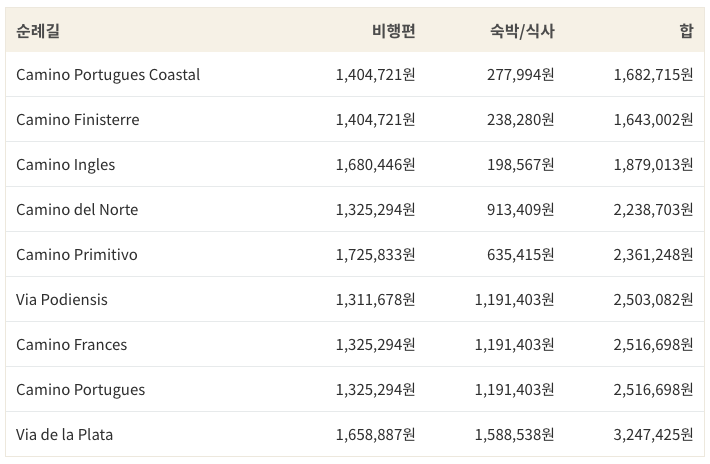This screenshot has width=710, height=464.
Task: Select the 1,725,833원 flight cost cell
Action: 375,255
